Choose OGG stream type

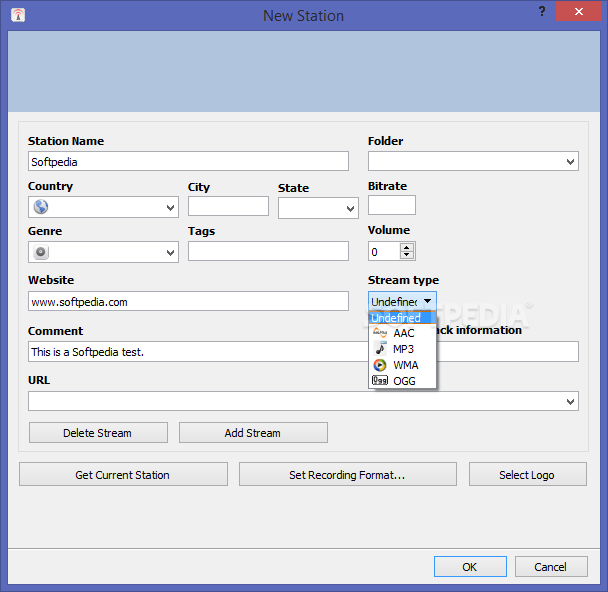[402, 381]
